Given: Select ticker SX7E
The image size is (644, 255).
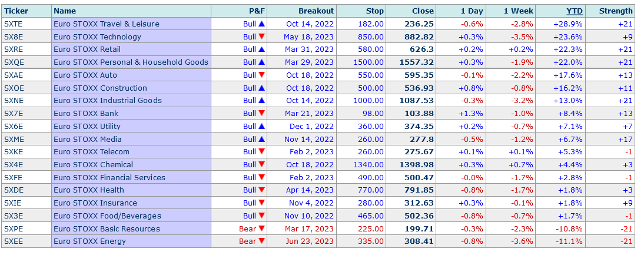Looking at the screenshot, I should coord(14,113).
